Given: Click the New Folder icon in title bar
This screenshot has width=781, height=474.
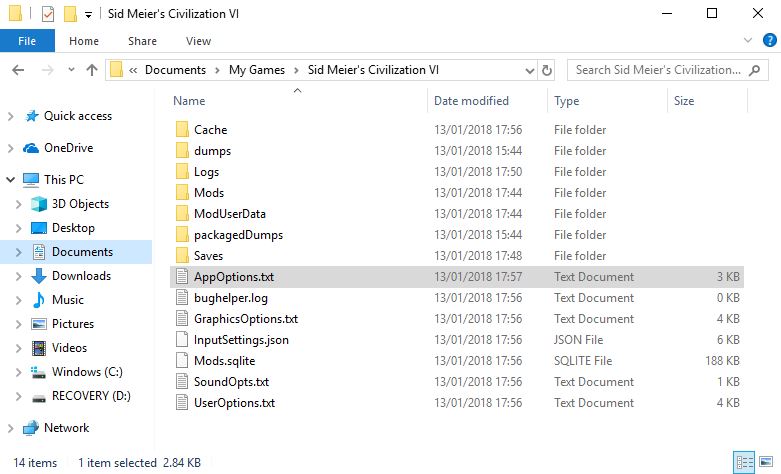Looking at the screenshot, I should 70,13.
